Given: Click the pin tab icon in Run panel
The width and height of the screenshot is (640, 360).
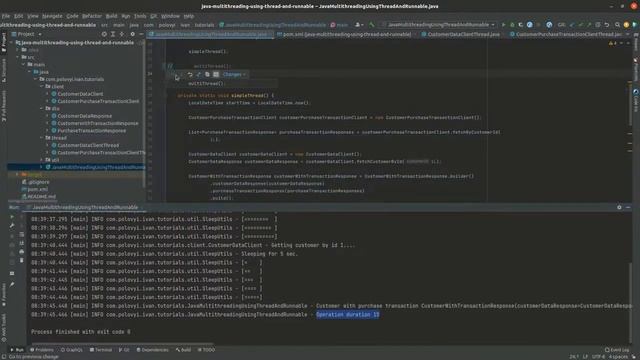Looking at the screenshot, I should [12, 284].
